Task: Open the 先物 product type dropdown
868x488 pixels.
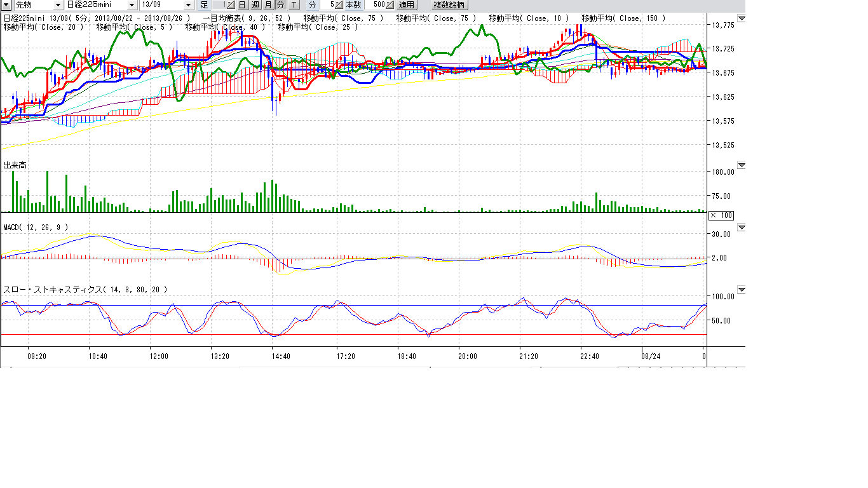Action: tap(58, 4)
